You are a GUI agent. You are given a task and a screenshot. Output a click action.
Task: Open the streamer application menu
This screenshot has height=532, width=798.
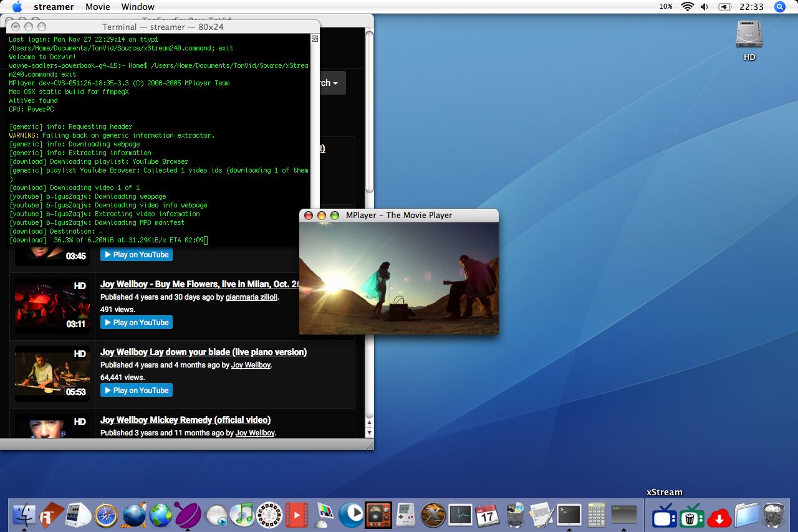click(x=54, y=7)
